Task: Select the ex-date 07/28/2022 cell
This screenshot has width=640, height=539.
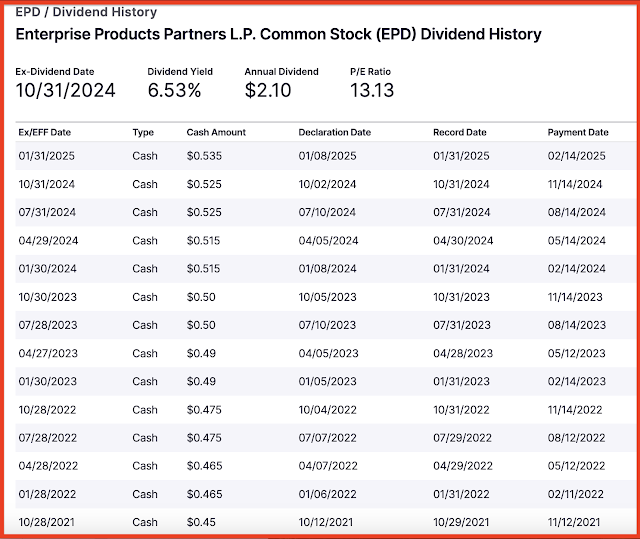Action: 47,438
